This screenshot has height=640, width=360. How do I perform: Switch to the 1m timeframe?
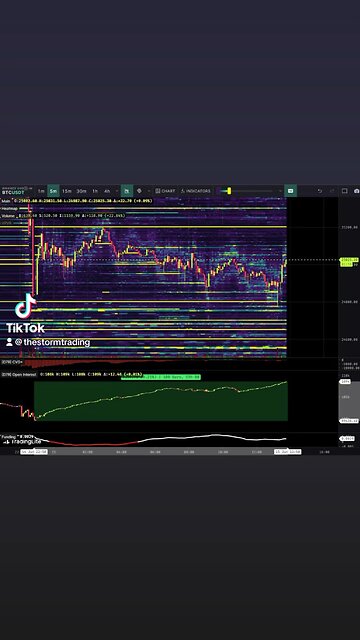tap(41, 191)
